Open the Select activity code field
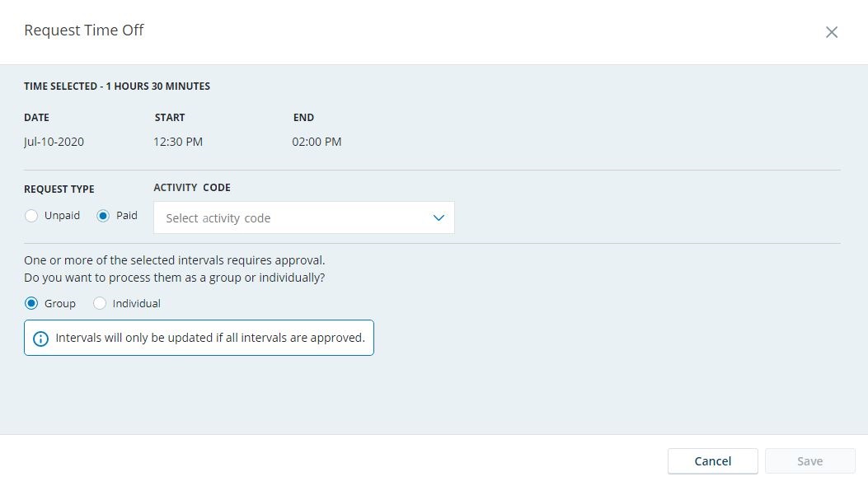This screenshot has width=868, height=486. click(304, 217)
